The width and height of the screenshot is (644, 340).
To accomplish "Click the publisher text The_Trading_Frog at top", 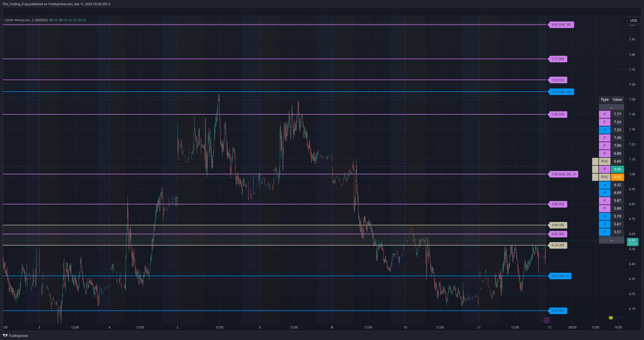I will (x=15, y=4).
